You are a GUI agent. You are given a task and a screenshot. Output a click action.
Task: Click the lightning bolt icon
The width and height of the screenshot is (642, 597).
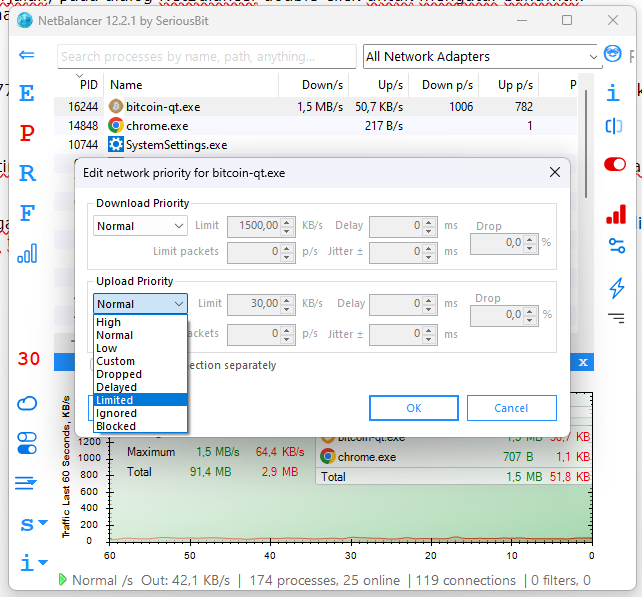pos(617,288)
